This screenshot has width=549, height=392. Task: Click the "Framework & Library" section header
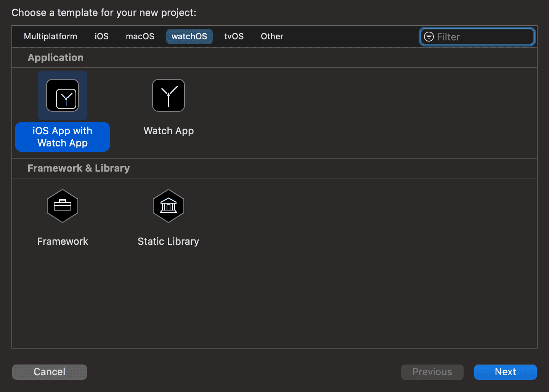click(79, 168)
